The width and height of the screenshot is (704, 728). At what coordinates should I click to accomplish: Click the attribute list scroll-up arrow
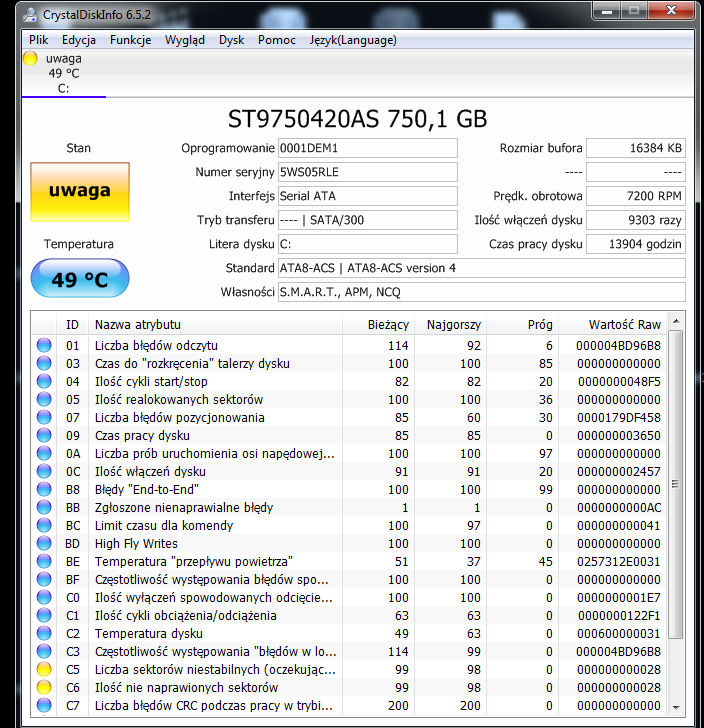point(676,321)
